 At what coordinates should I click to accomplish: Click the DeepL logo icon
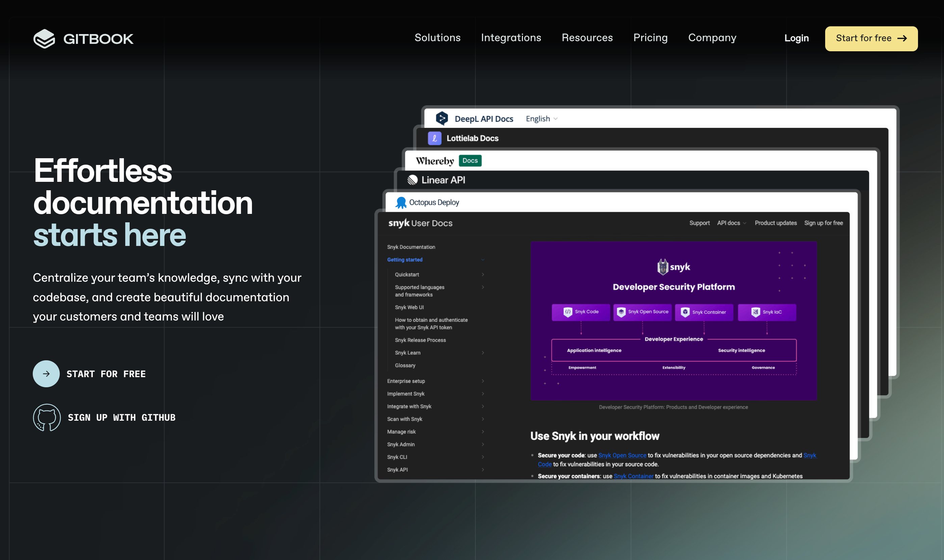441,118
